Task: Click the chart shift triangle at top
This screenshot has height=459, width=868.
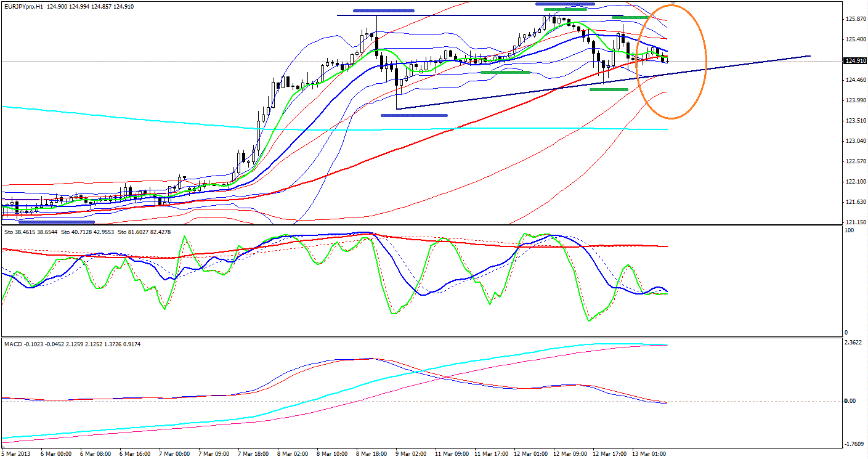Action: [x=673, y=4]
